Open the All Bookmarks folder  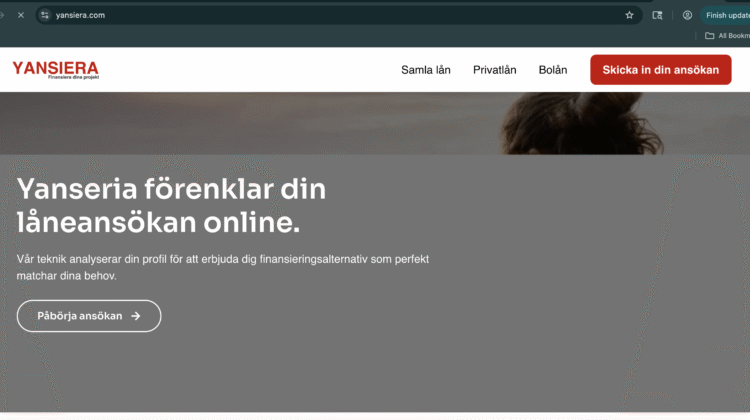point(726,35)
